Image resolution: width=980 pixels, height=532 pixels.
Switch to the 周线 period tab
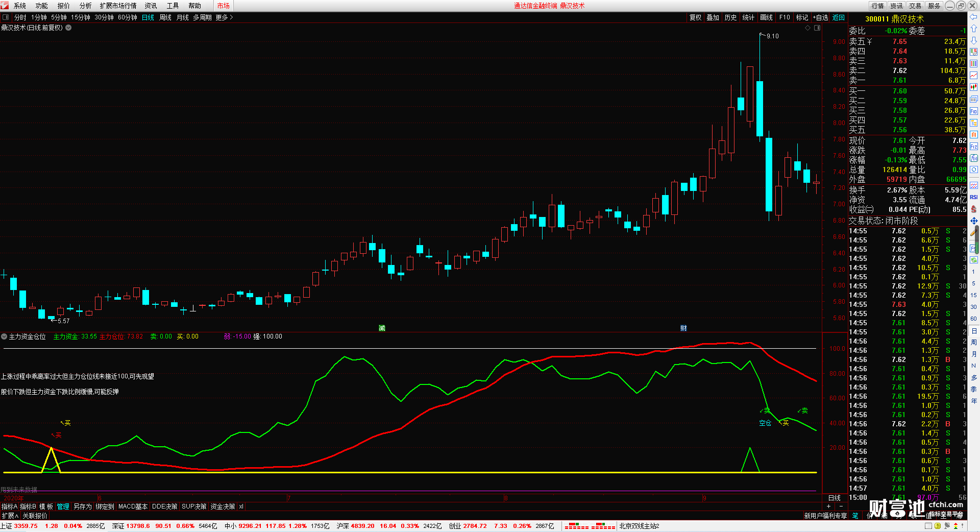pos(165,17)
